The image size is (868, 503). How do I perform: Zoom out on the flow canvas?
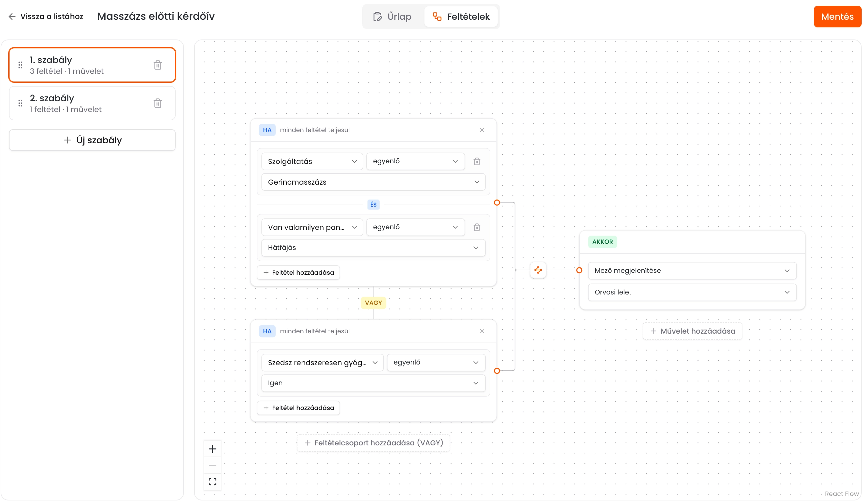coord(213,465)
